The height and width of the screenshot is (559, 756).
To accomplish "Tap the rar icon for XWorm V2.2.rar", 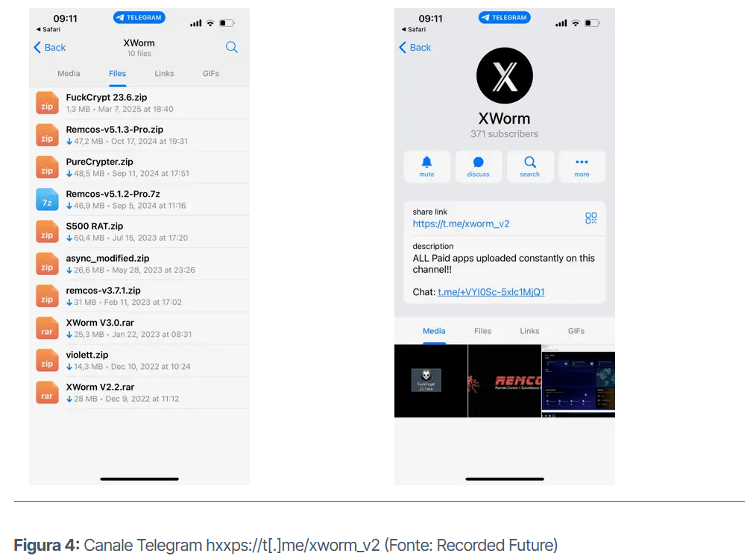I will (x=47, y=393).
